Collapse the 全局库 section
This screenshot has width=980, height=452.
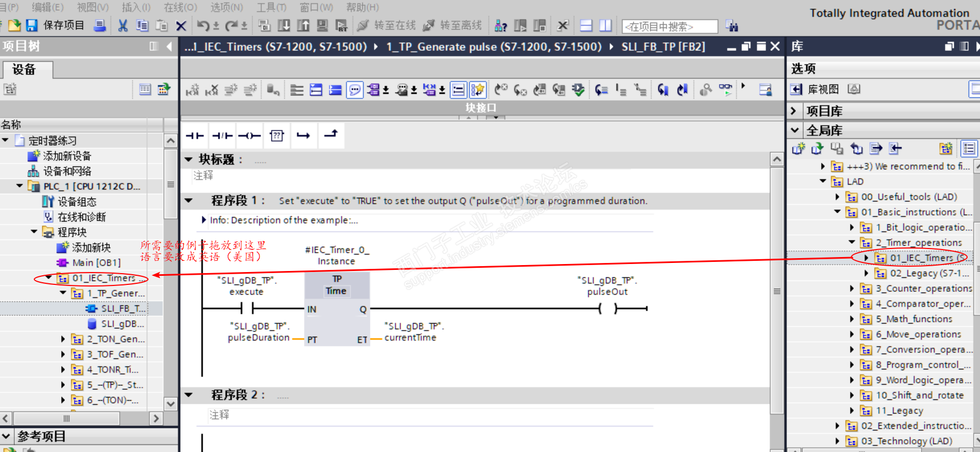click(795, 130)
